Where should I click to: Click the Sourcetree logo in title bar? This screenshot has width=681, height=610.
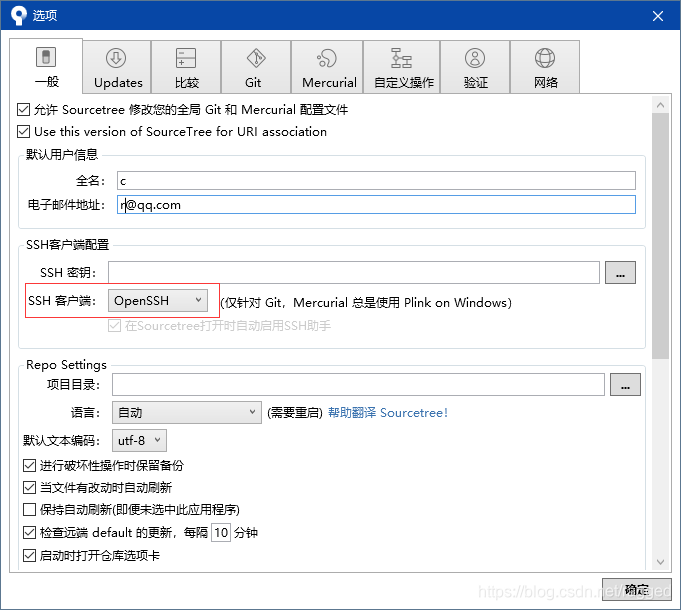[18, 15]
